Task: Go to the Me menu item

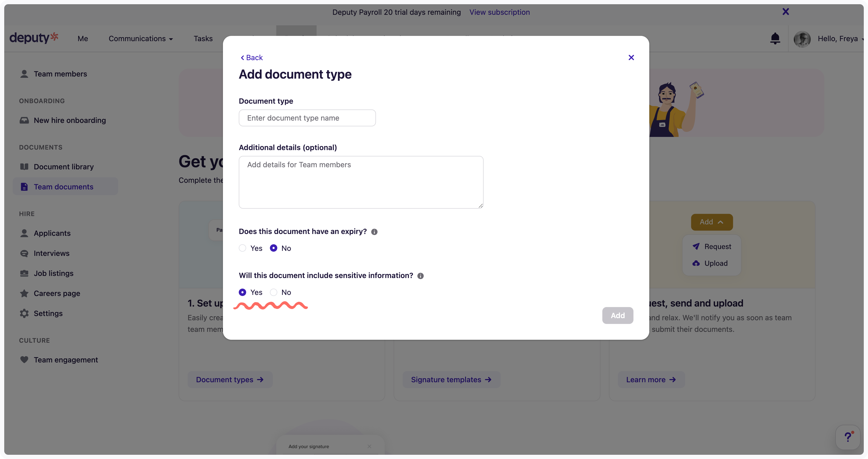Action: 83,39
